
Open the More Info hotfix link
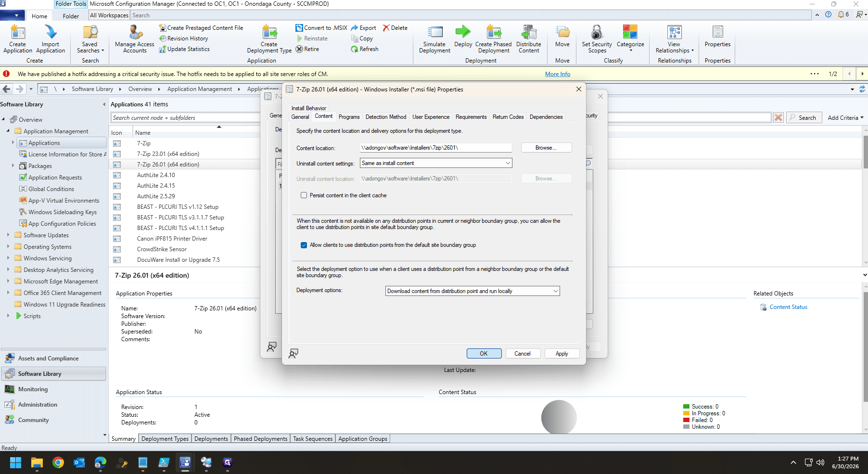(x=557, y=74)
